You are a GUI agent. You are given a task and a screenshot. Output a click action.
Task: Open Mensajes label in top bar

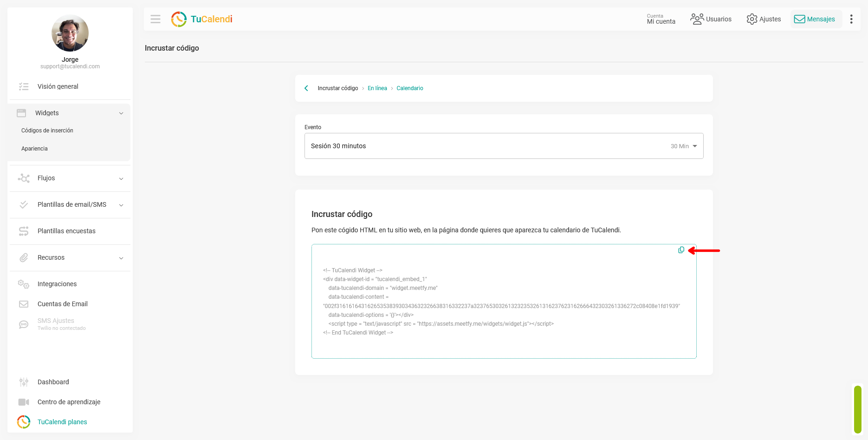coord(821,19)
